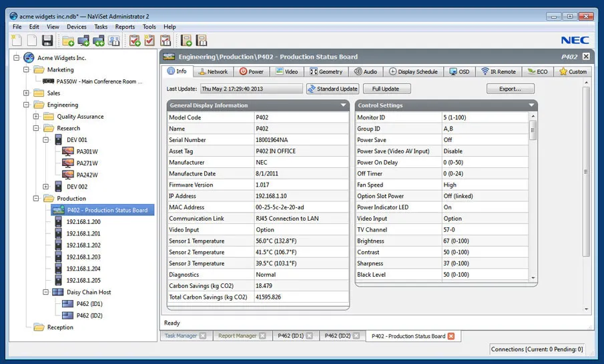Click Control Settings scroll up arrow
The width and height of the screenshot is (604, 364).
533,116
